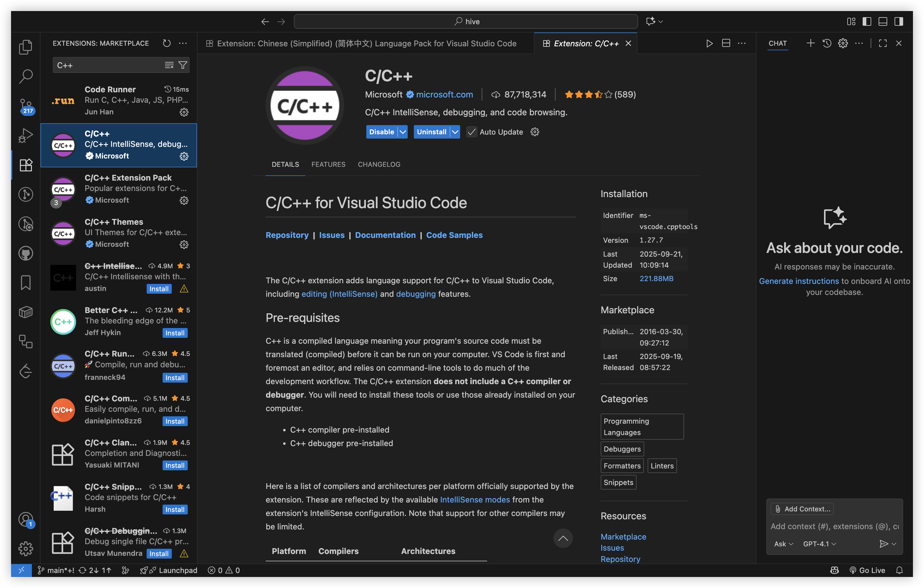Open chat history clock icon

(827, 43)
